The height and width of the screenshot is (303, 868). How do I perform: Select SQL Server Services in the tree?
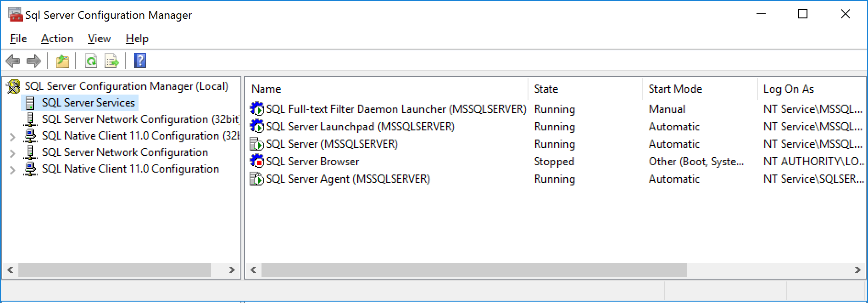point(88,103)
